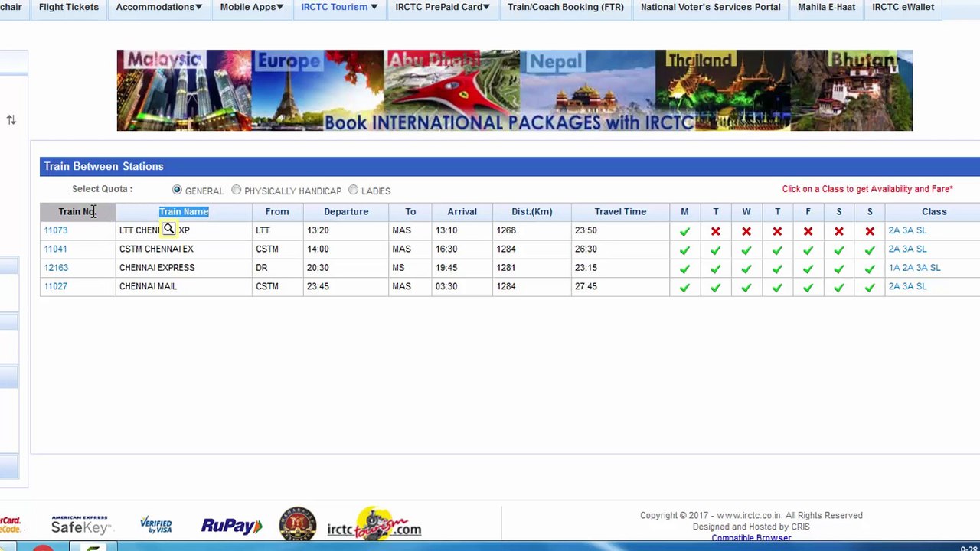
Task: Click the 13:20 departure time
Action: [318, 230]
